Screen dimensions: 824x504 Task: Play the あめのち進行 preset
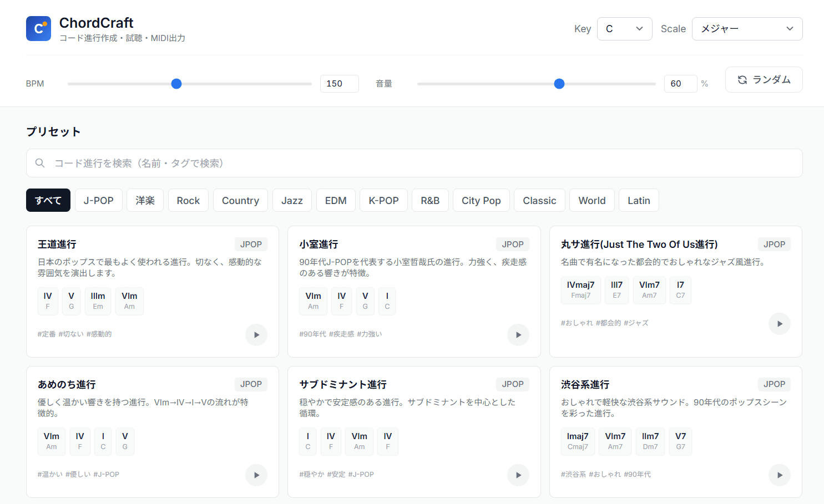(256, 475)
